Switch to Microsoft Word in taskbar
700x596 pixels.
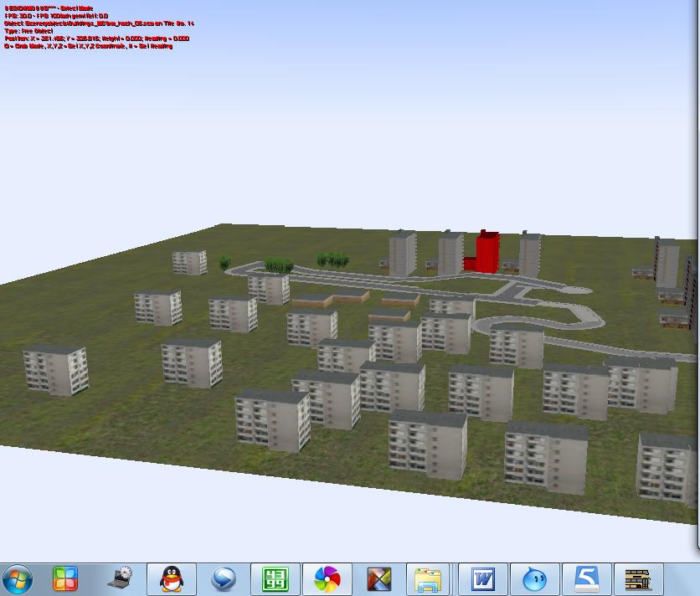coord(483,579)
